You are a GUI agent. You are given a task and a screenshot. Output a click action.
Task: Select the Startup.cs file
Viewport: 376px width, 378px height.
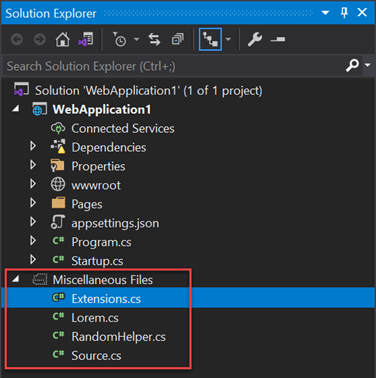(97, 261)
